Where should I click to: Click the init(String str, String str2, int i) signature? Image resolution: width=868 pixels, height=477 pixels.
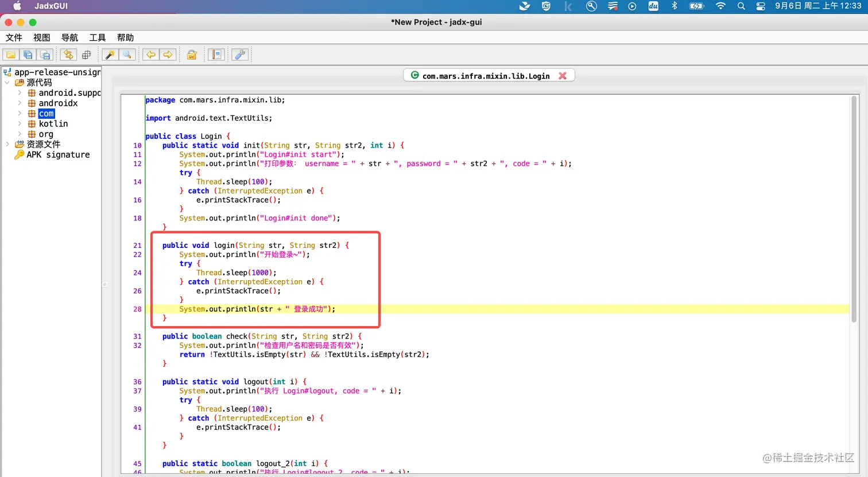284,146
